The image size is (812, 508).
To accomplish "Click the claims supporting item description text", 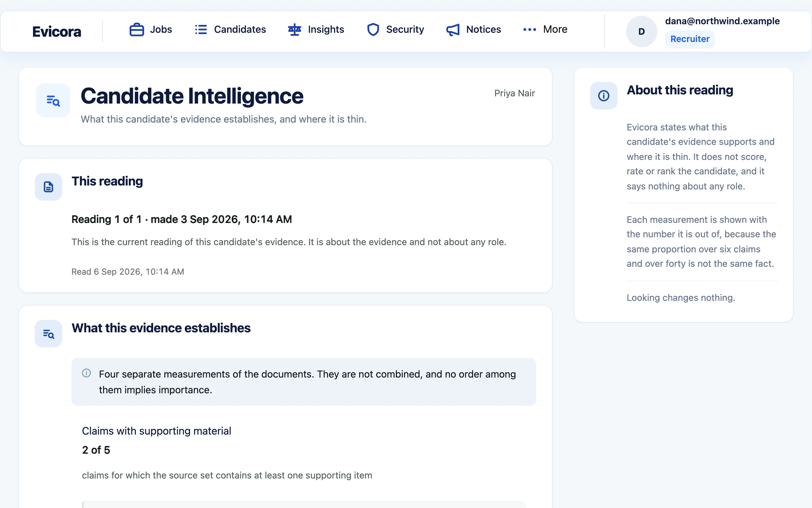I will click(x=227, y=476).
